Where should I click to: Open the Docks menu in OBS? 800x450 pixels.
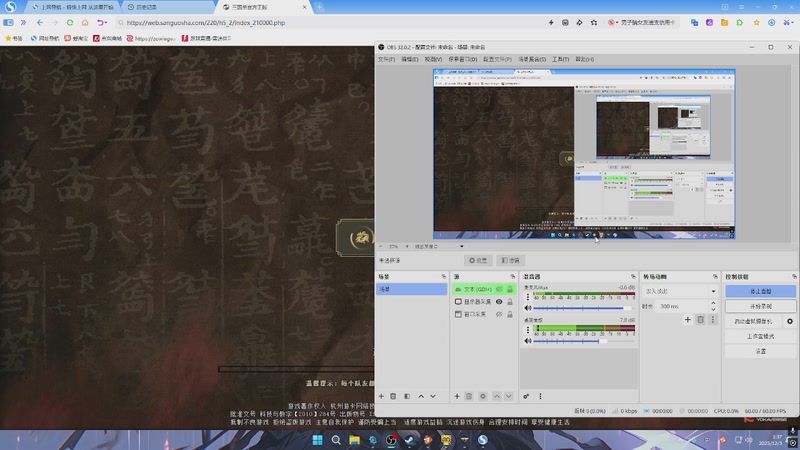click(x=462, y=59)
